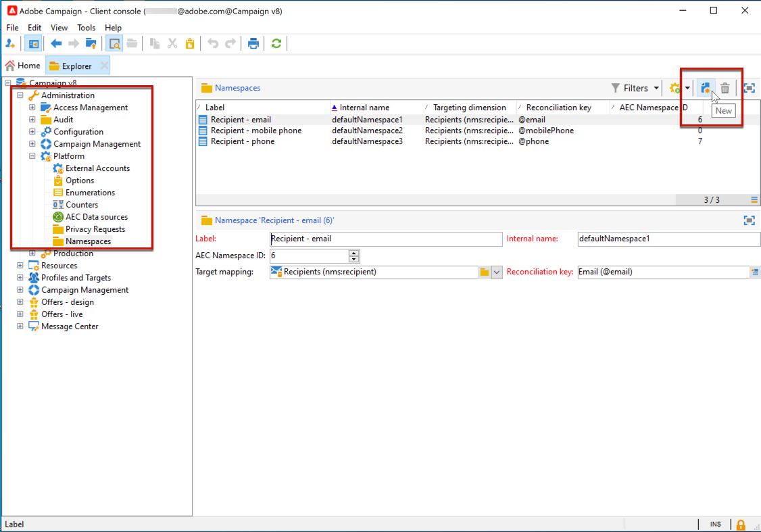Select AEC Data sources node
Screen dimensions: 761x532
(x=97, y=217)
